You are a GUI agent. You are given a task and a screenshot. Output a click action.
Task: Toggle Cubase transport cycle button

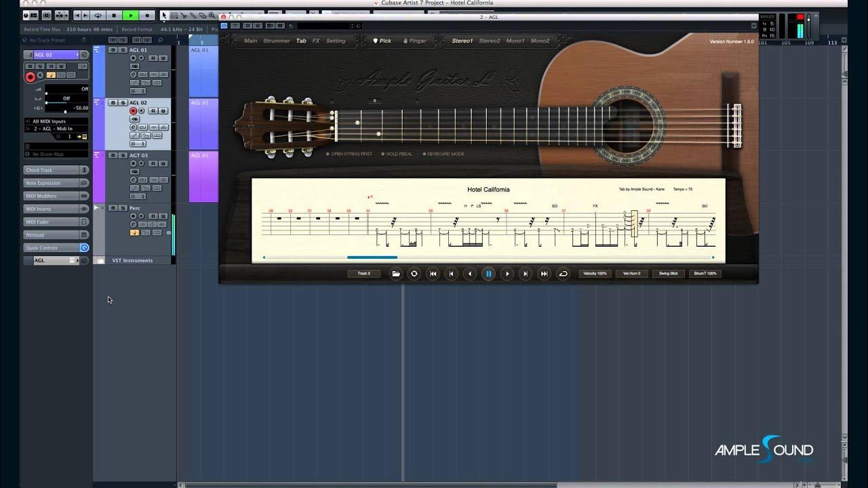[x=98, y=16]
